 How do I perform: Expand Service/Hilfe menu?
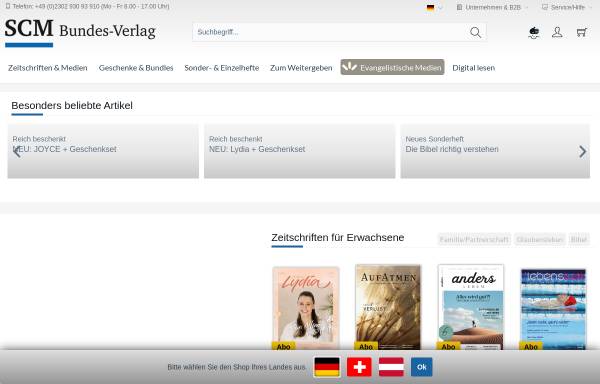[x=567, y=7]
